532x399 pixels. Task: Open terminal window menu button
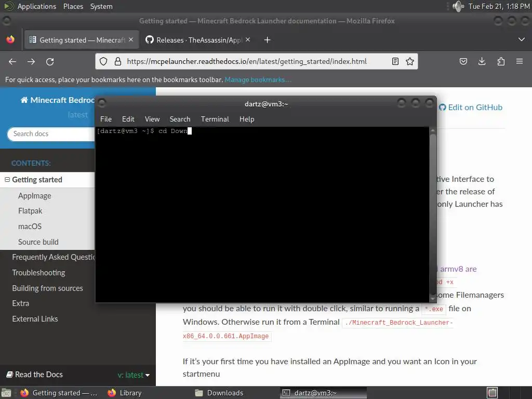coord(102,102)
